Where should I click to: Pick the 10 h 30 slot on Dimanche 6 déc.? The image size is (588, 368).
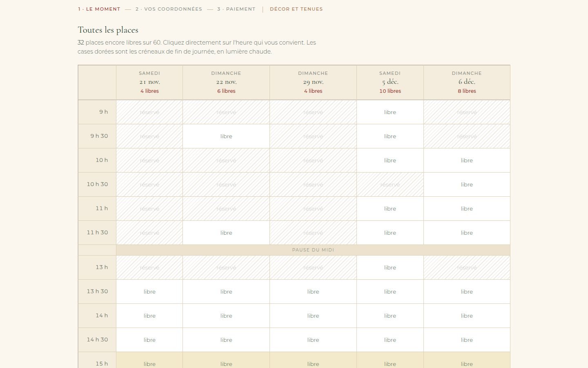pyautogui.click(x=467, y=184)
